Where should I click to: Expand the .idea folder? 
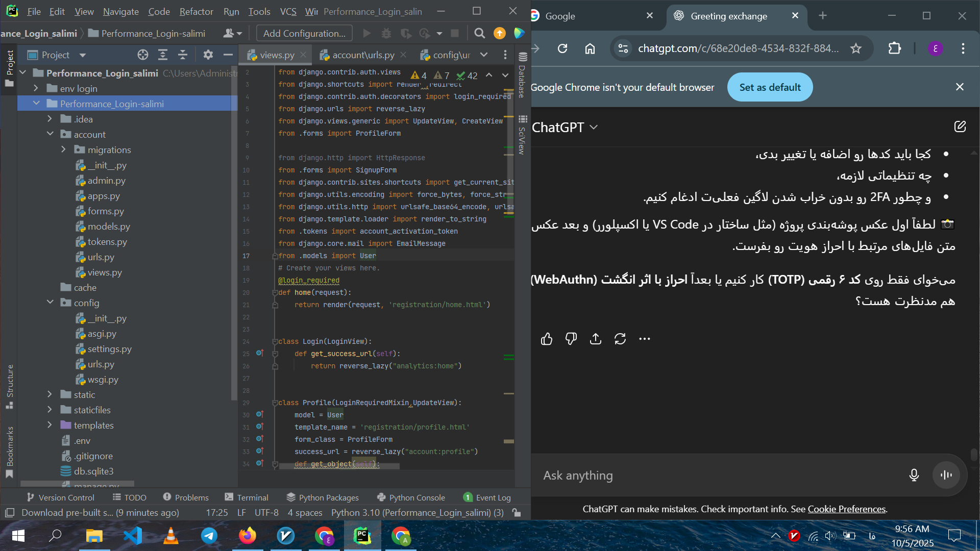[50, 119]
